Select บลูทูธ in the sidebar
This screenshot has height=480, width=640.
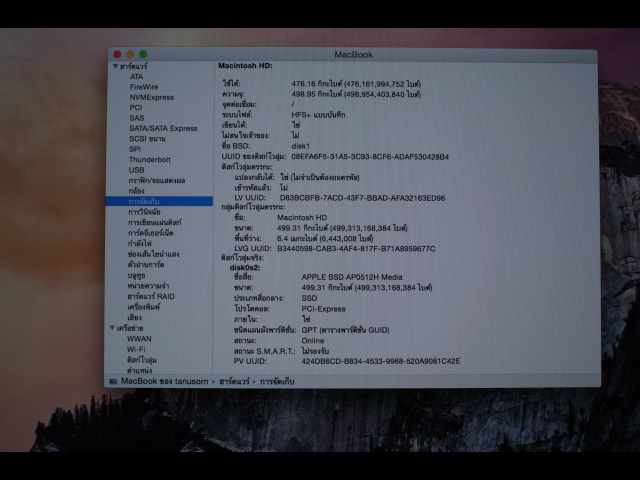click(136, 276)
